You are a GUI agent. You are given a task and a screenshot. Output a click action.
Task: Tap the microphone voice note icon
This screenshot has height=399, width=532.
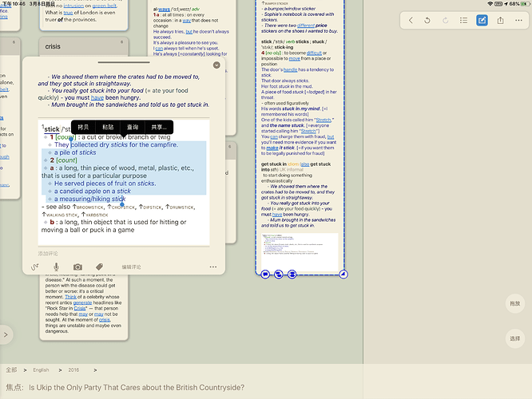click(x=57, y=267)
